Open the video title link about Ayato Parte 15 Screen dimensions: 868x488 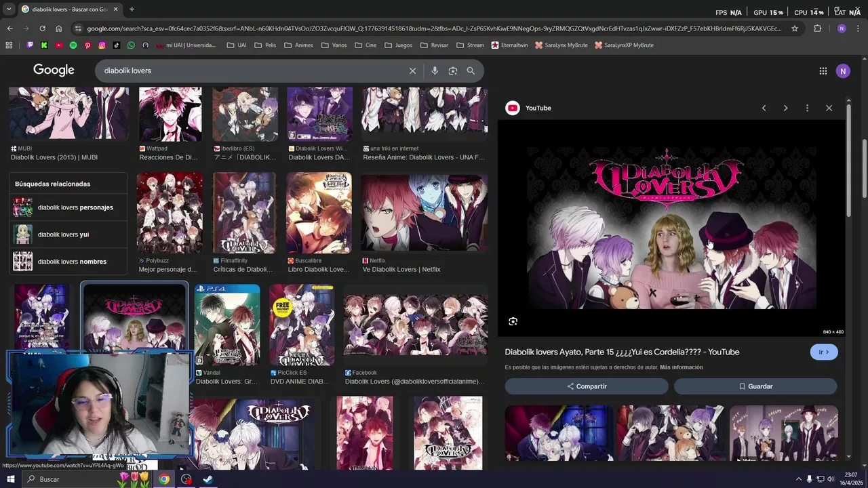[622, 352]
